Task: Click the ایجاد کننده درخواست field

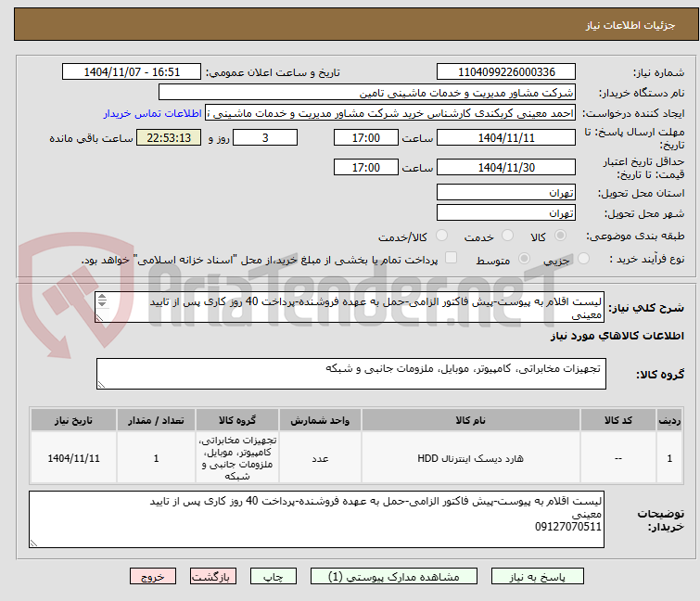Action: pyautogui.click(x=390, y=113)
